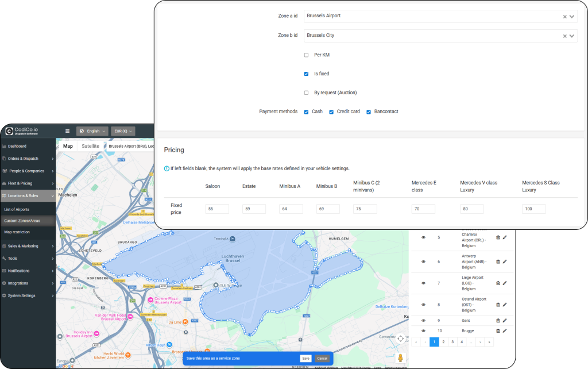Viewport: 588px width, 369px height.
Task: Toggle the Bancontact payment checkbox
Action: (369, 112)
